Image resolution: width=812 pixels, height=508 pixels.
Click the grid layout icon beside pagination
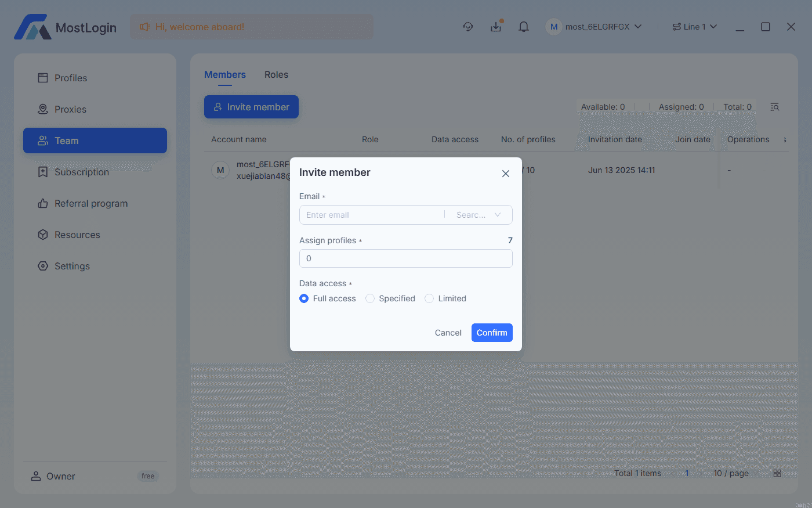pos(777,473)
